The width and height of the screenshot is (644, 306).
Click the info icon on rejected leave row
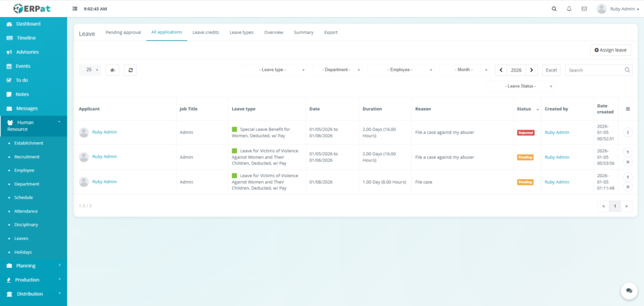[628, 133]
